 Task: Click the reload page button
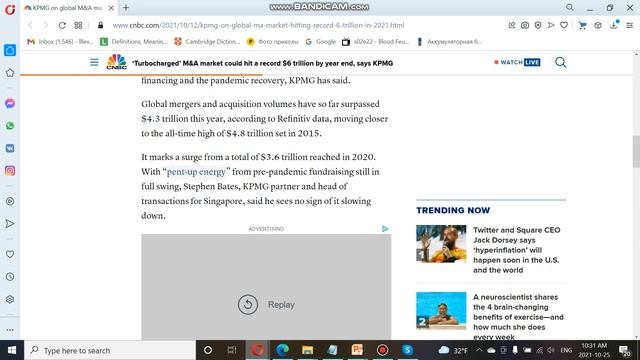(62, 25)
